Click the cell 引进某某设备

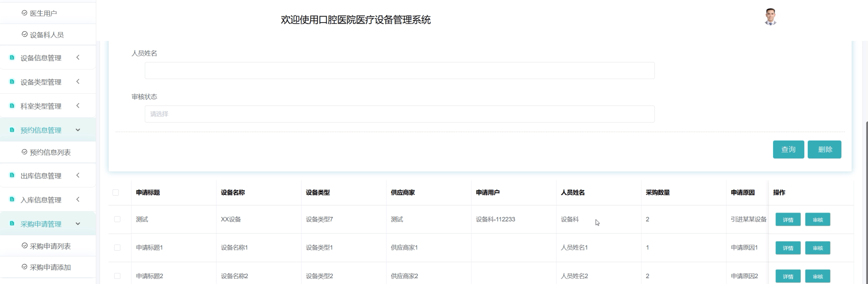[749, 219]
